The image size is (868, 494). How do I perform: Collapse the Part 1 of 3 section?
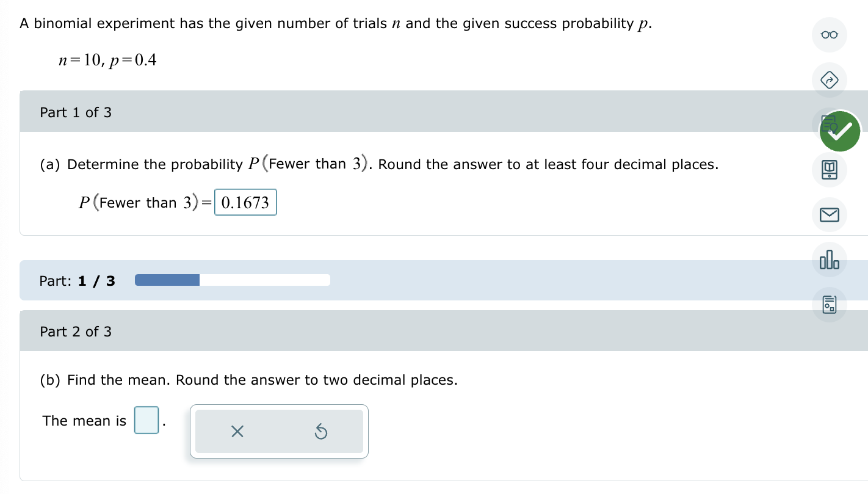pos(76,112)
